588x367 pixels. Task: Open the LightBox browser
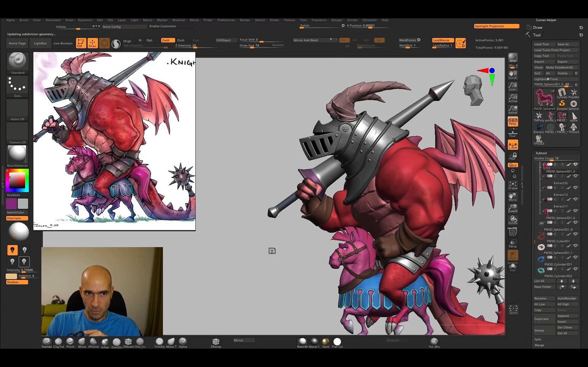pyautogui.click(x=40, y=44)
